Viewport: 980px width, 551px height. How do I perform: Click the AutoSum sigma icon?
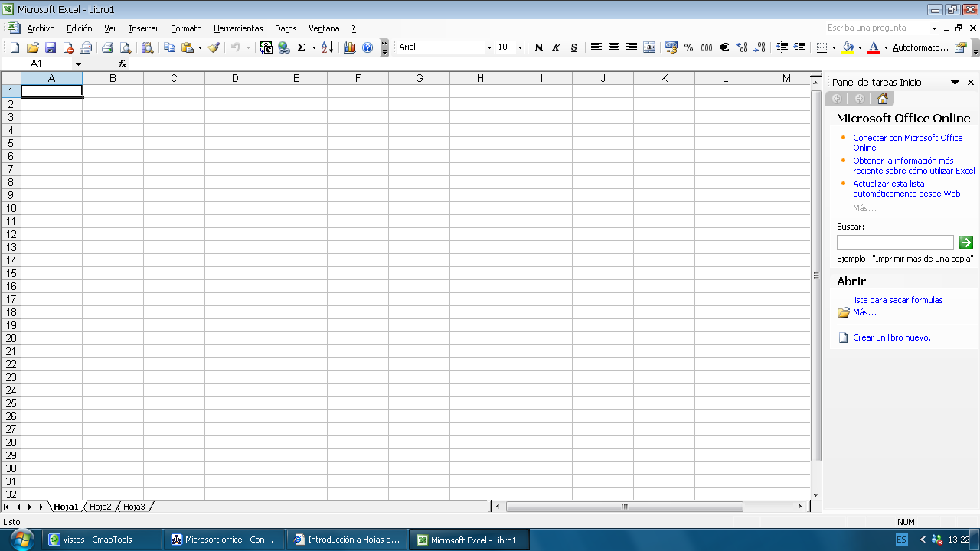click(x=301, y=47)
